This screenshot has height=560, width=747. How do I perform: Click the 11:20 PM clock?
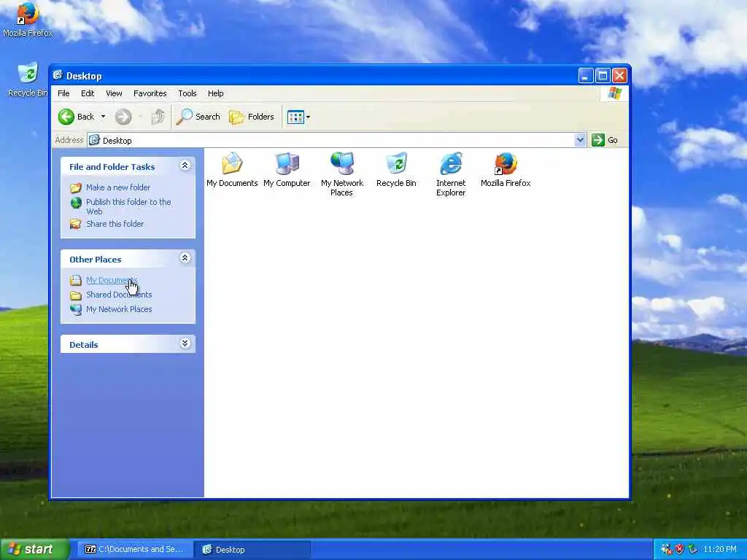tap(720, 549)
